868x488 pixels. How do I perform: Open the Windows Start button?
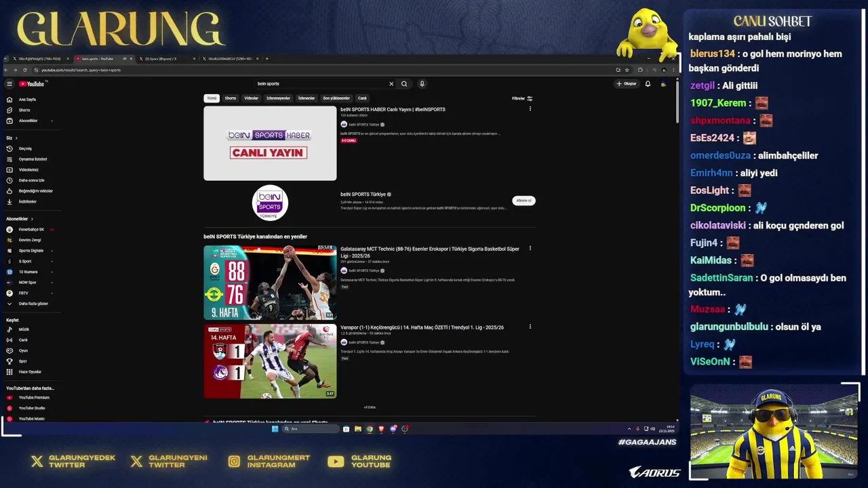pos(275,429)
